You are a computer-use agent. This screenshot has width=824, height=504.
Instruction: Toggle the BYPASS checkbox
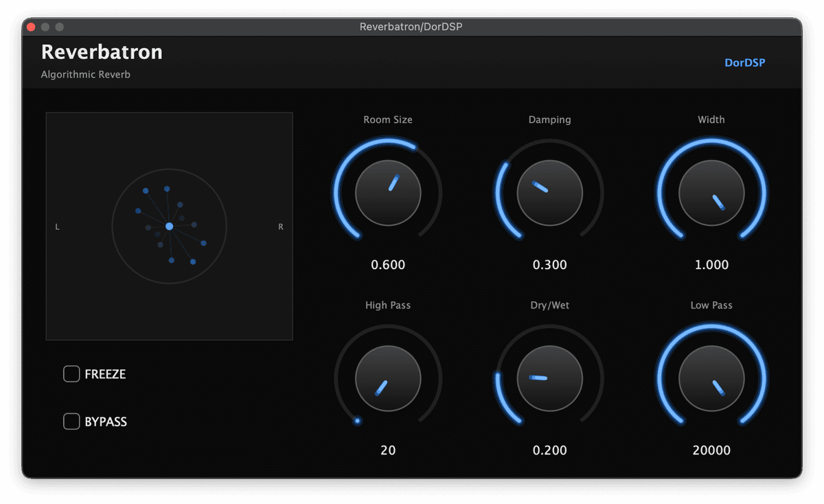[x=71, y=421]
